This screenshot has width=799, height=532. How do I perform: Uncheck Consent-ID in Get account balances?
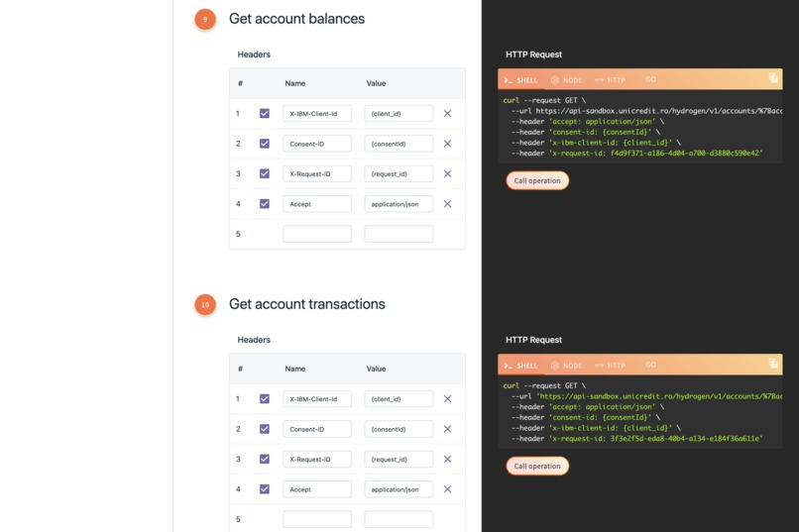coord(265,143)
